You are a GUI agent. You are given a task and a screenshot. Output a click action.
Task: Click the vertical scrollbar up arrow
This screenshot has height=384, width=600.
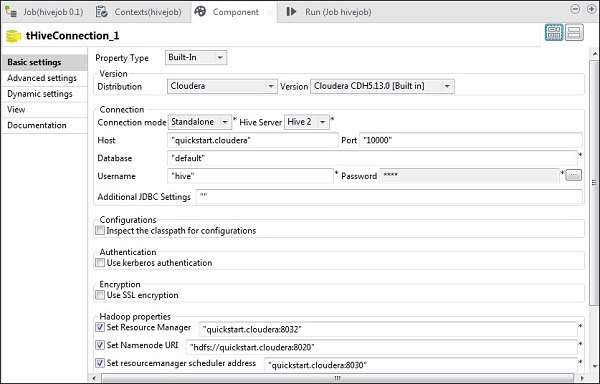[595, 54]
